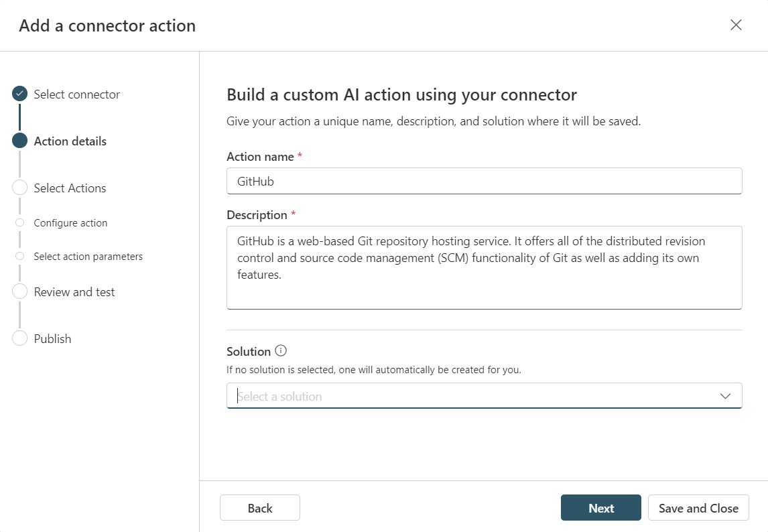Close the Add a connector action dialog
This screenshot has height=532, width=768.
coord(736,25)
